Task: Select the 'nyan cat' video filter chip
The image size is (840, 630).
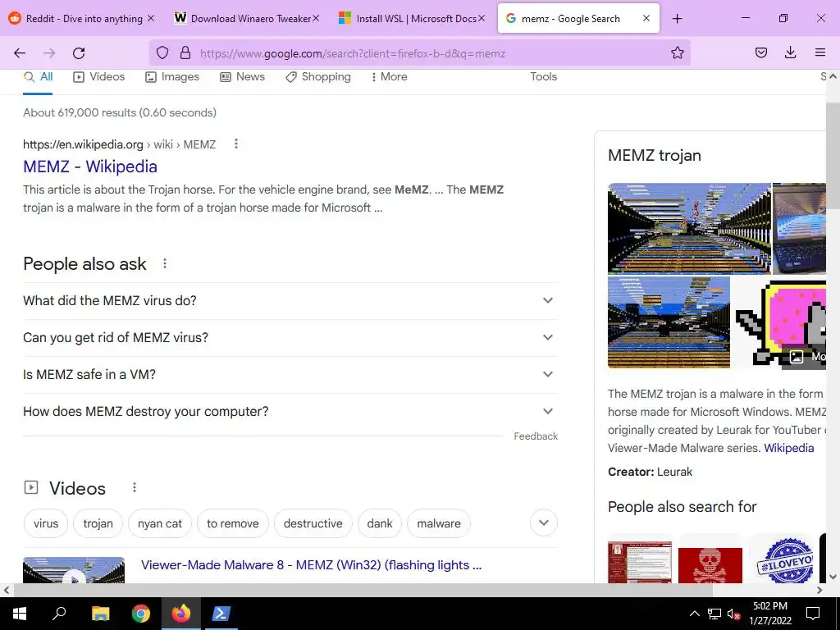Action: (x=160, y=523)
